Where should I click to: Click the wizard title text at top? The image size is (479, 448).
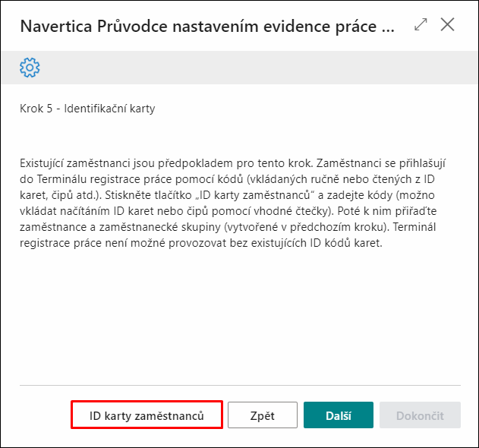click(x=207, y=27)
